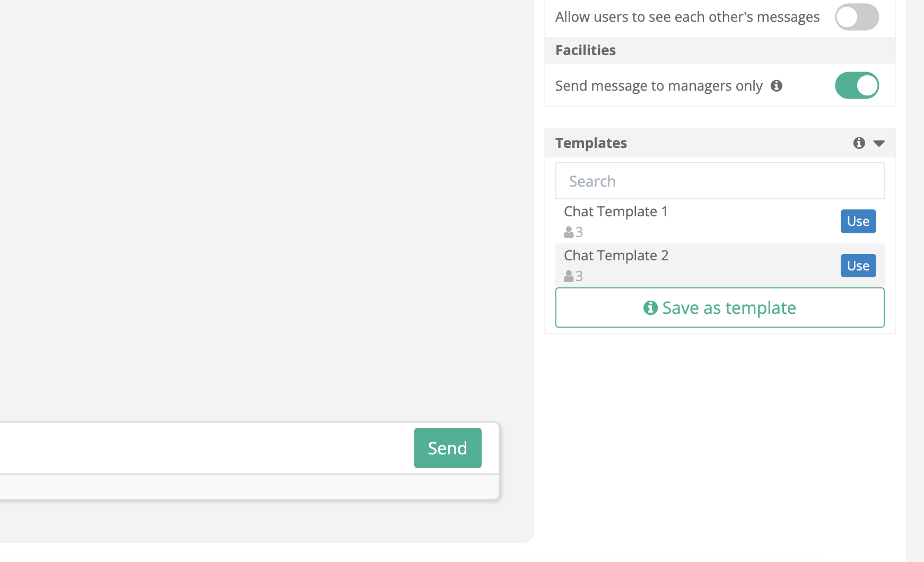Click the Allow users to see messages label
Image resolution: width=924 pixels, height=562 pixels.
(x=687, y=17)
